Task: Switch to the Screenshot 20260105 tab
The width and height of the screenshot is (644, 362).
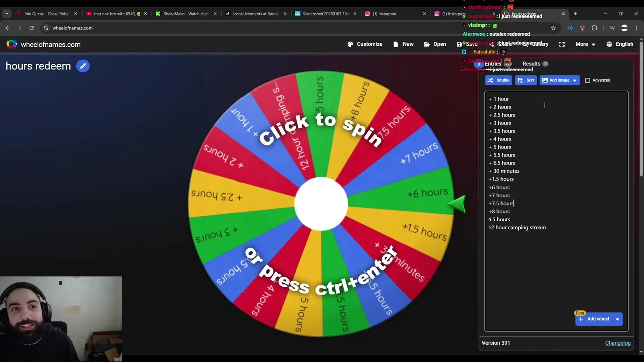Action: point(325,14)
